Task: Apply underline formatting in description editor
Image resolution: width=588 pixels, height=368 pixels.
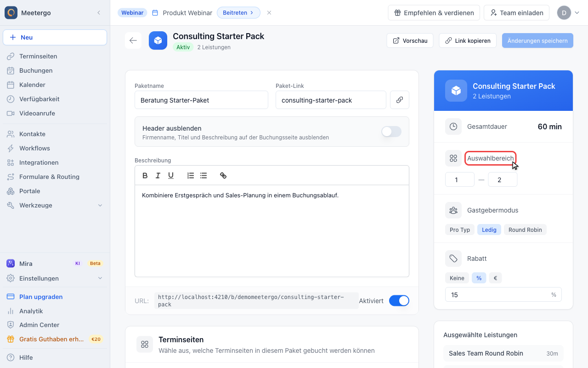Action: pos(171,175)
